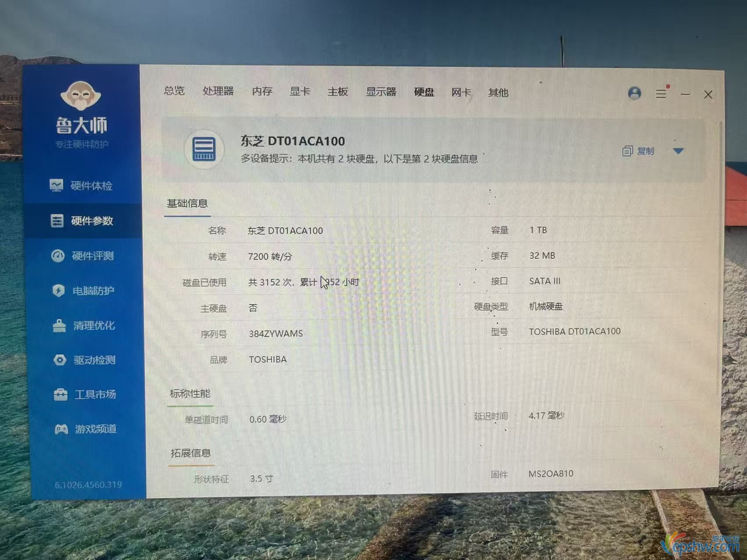Expand the disk selector dropdown arrow
The width and height of the screenshot is (747, 560).
[x=678, y=151]
